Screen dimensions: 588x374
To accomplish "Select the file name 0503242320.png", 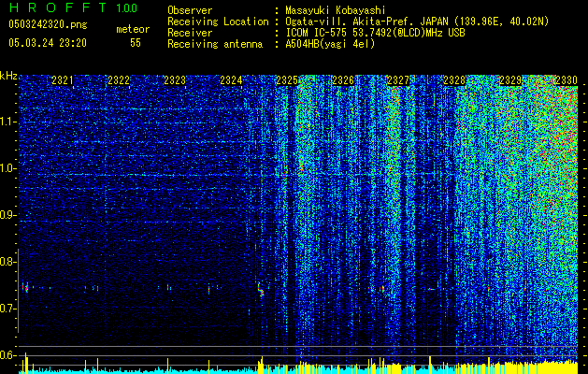I will point(48,25).
